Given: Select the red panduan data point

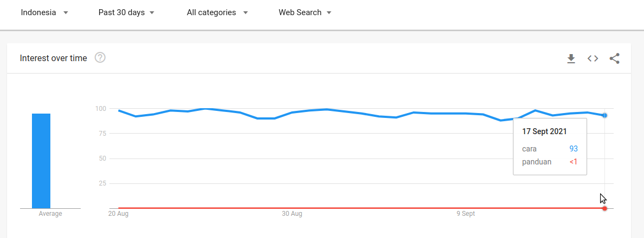Looking at the screenshot, I should 604,208.
